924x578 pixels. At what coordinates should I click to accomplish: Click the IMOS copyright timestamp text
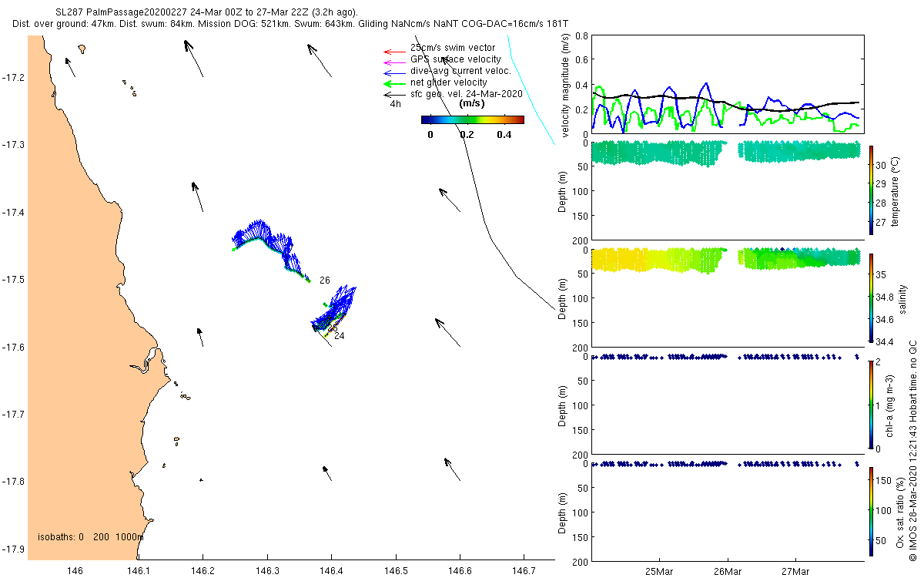coord(912,450)
